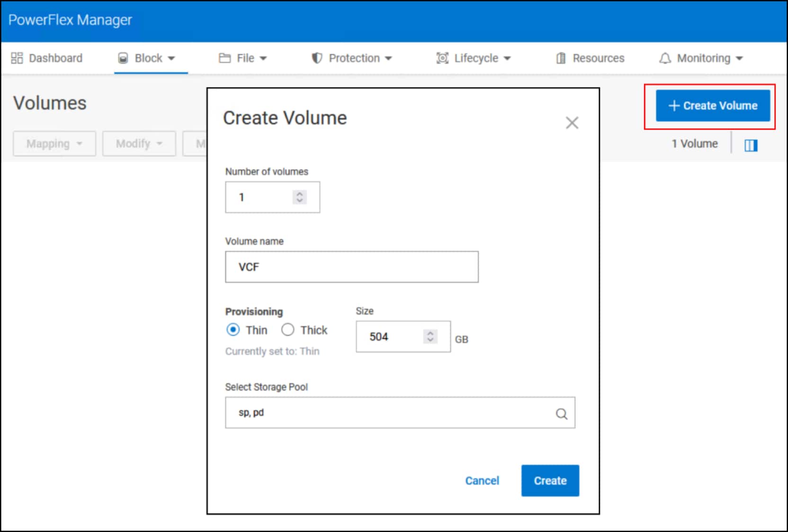Click Cancel in the dialog
The image size is (788, 532).
coord(482,480)
